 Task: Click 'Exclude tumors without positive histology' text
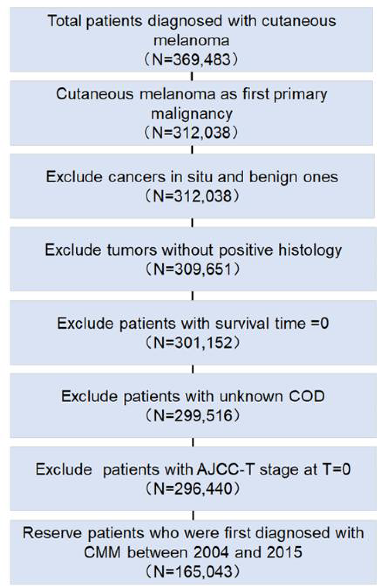click(x=193, y=250)
